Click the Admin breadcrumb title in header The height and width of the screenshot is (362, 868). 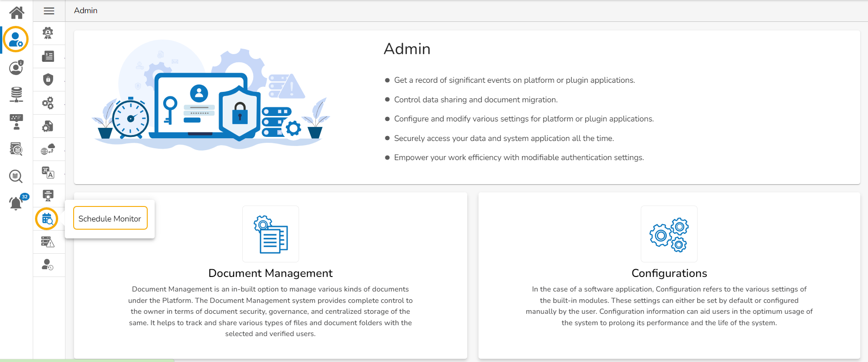tap(86, 10)
